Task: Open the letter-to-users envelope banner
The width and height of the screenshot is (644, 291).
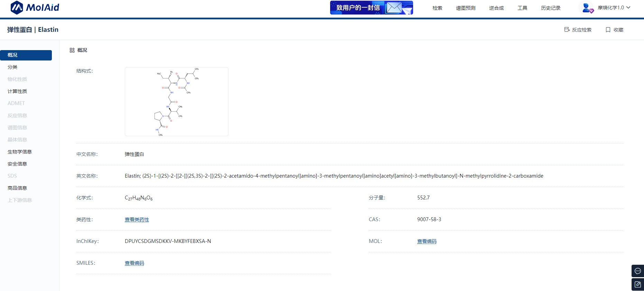Action: [371, 8]
